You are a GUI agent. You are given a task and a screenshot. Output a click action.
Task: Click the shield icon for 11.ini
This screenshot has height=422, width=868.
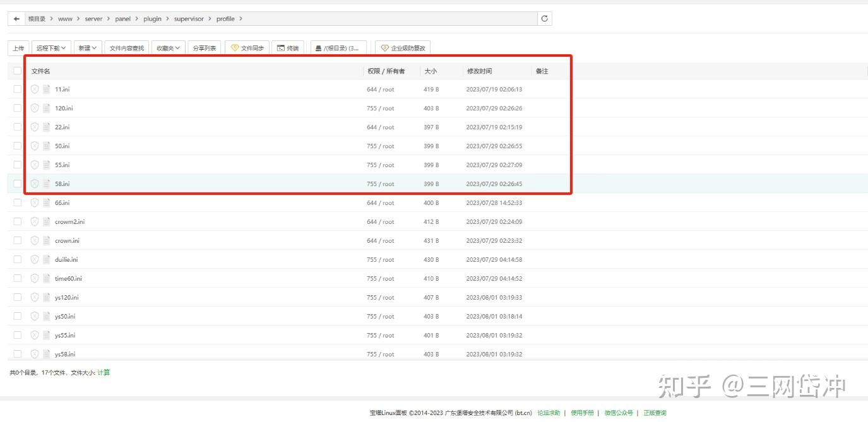coord(35,90)
